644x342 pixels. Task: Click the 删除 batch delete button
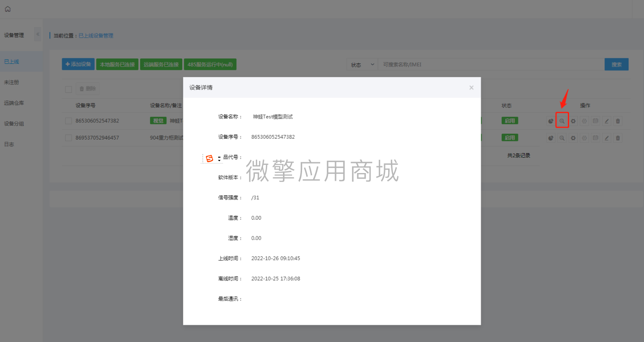(x=88, y=89)
